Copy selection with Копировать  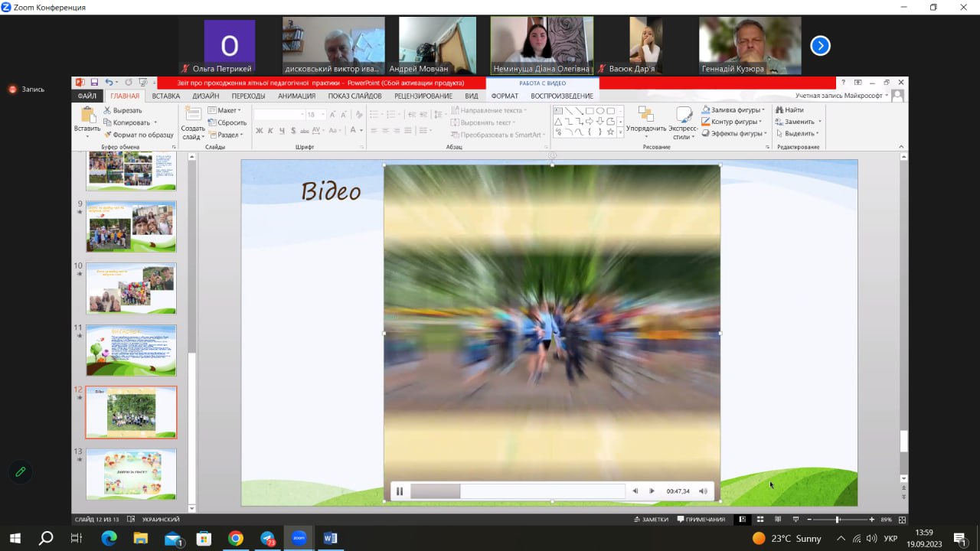point(129,122)
